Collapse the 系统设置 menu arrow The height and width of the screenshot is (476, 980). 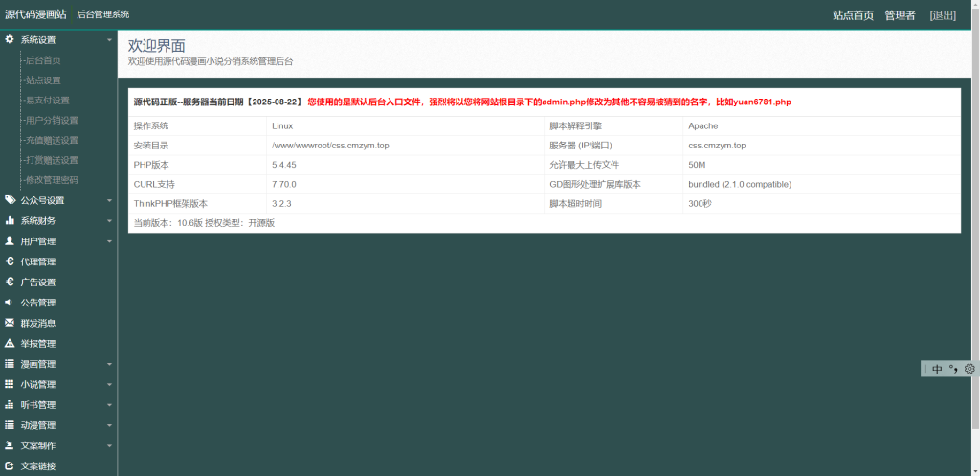tap(109, 40)
